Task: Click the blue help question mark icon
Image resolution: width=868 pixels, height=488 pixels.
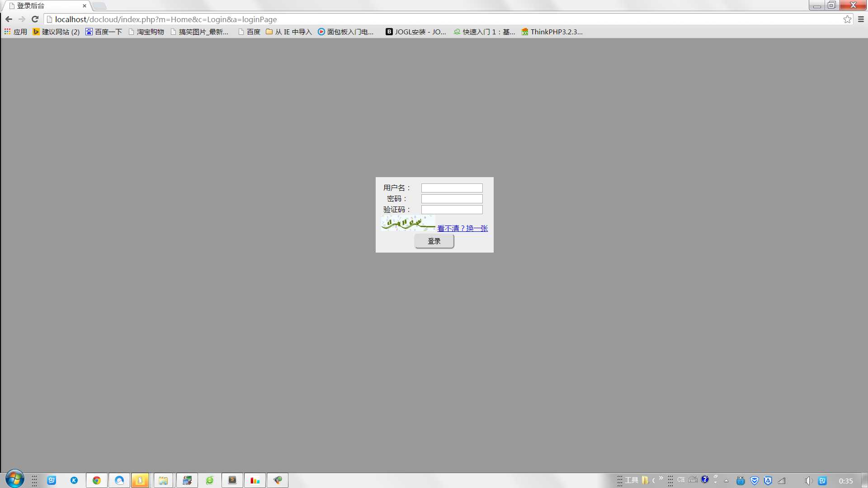Action: 705,479
